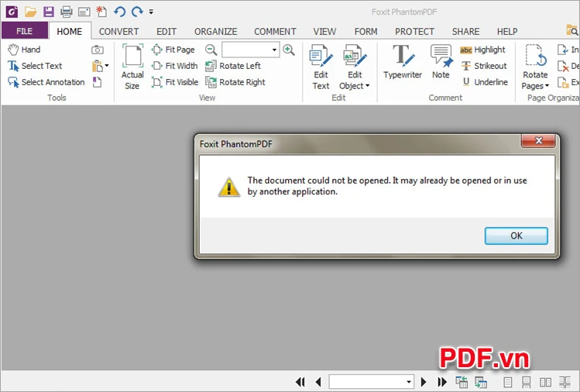
Task: Select the Underline tool
Action: (x=485, y=82)
